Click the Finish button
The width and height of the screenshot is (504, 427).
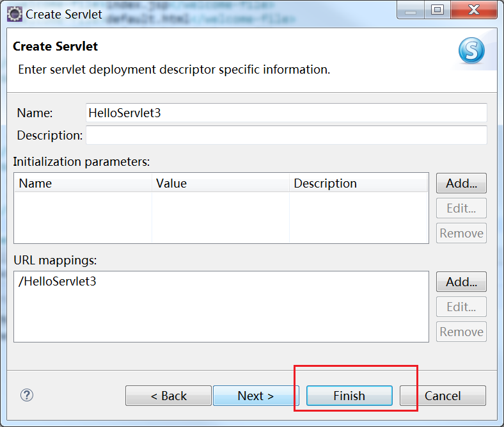pyautogui.click(x=349, y=396)
